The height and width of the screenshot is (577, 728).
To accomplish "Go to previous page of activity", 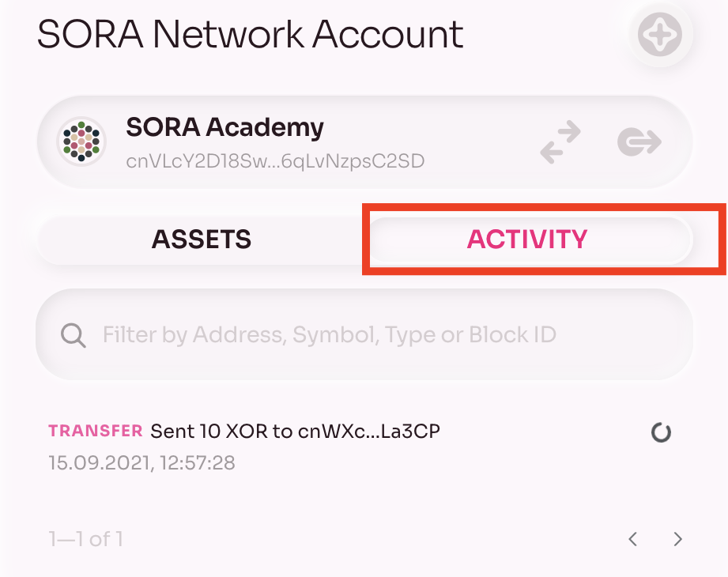I will [632, 539].
